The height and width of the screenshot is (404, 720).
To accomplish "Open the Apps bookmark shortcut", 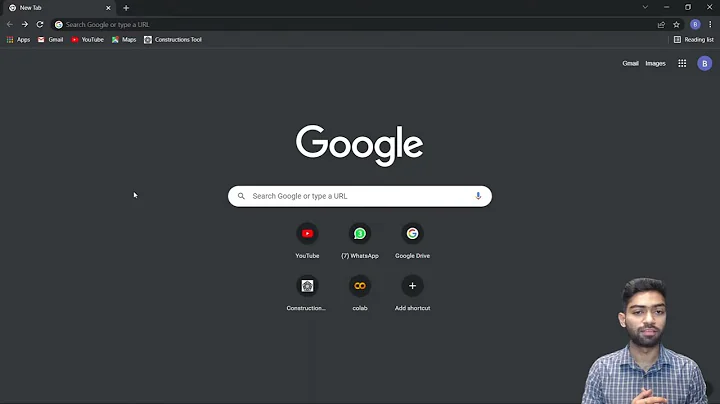I will pyautogui.click(x=18, y=39).
